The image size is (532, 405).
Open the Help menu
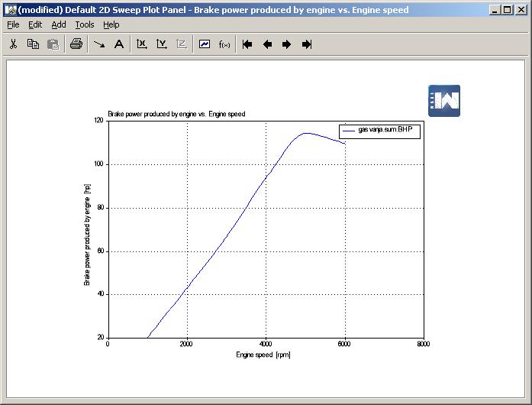click(111, 24)
